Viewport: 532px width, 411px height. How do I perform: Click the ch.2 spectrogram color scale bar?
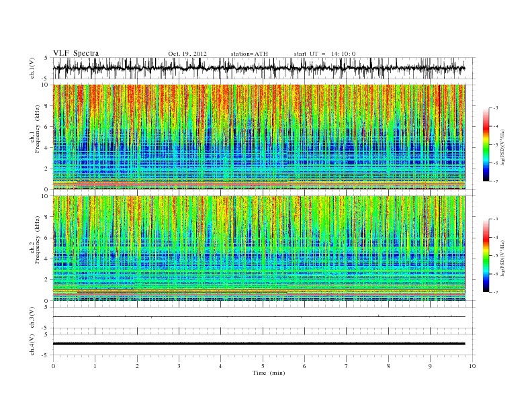pyautogui.click(x=486, y=256)
